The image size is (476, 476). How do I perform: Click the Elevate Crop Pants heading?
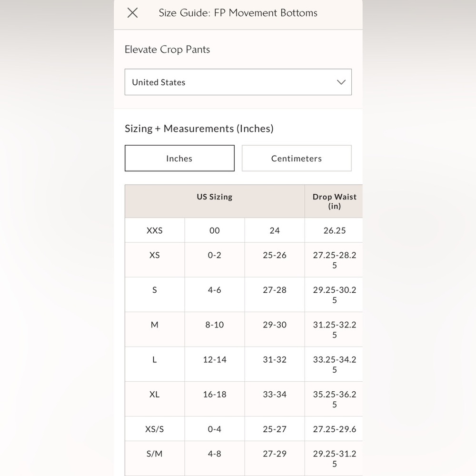[167, 50]
